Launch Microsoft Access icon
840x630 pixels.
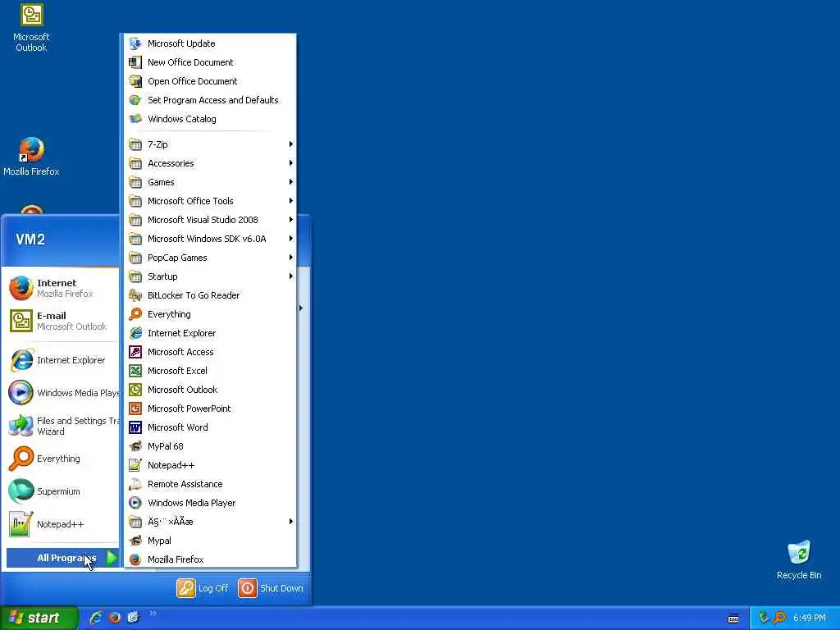[135, 352]
